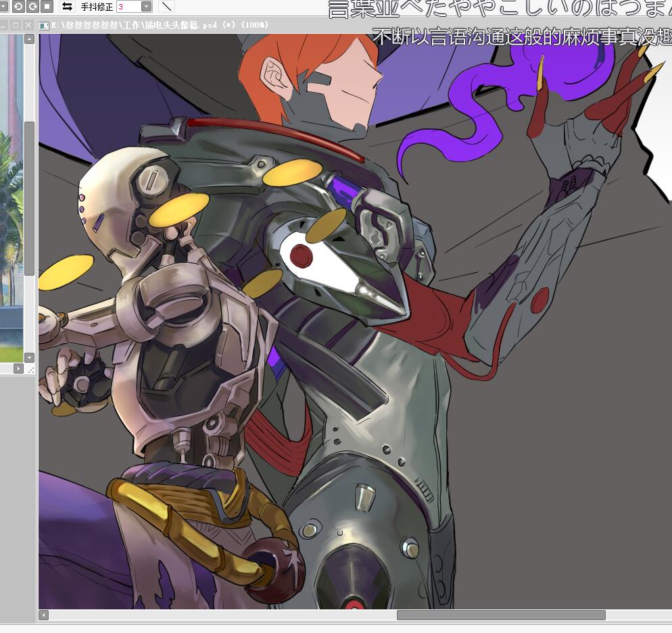This screenshot has height=633, width=672.
Task: Click the 手抖修正 value field
Action: click(128, 6)
